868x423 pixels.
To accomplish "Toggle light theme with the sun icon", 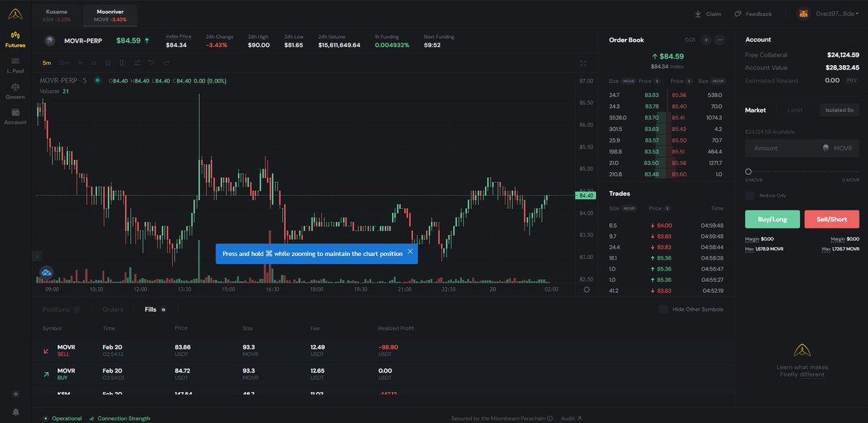I will coord(15,394).
